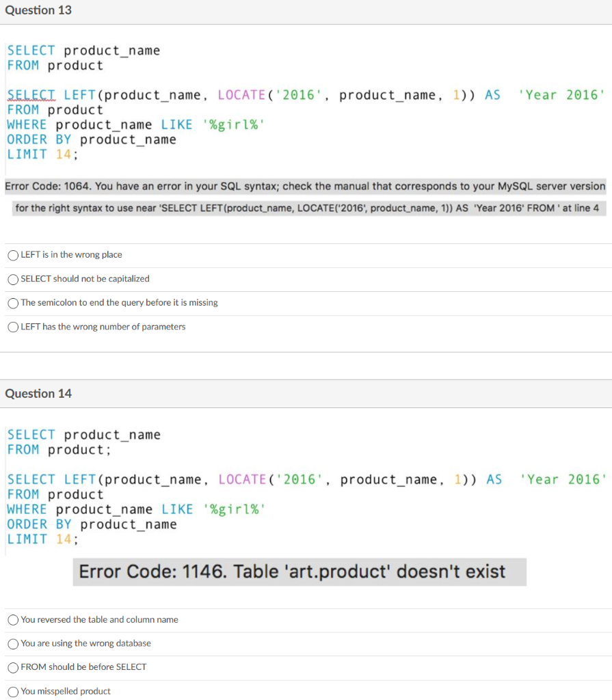The image size is (612, 700).
Task: Select 'LEFT has the wrong number of parameters' radio
Action: pos(13,327)
